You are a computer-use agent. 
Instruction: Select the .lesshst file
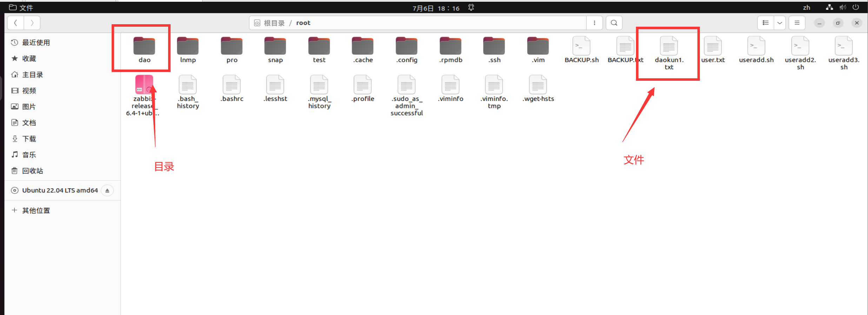click(275, 88)
